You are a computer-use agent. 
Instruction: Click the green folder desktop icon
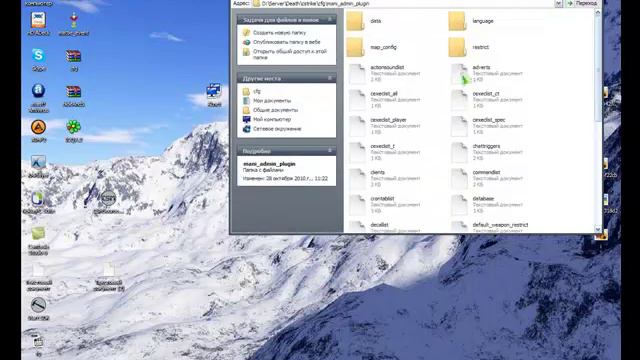click(x=38, y=234)
